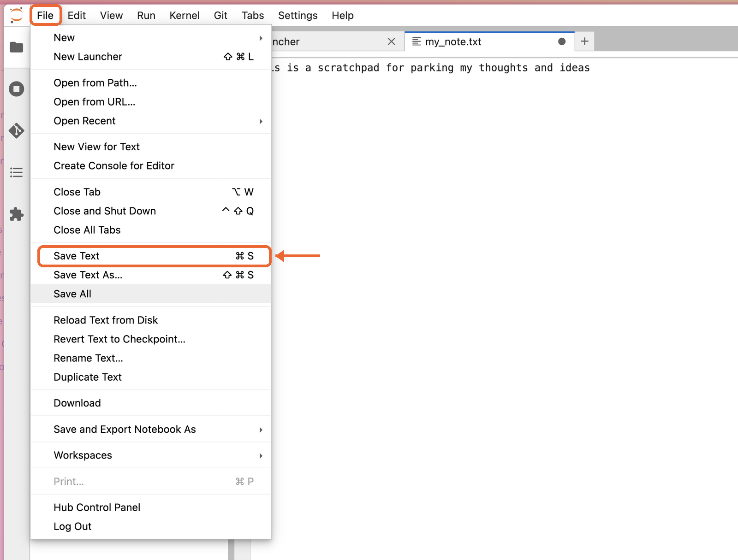Open the File Browser sidebar folder icon
The image size is (738, 560).
coord(17,47)
